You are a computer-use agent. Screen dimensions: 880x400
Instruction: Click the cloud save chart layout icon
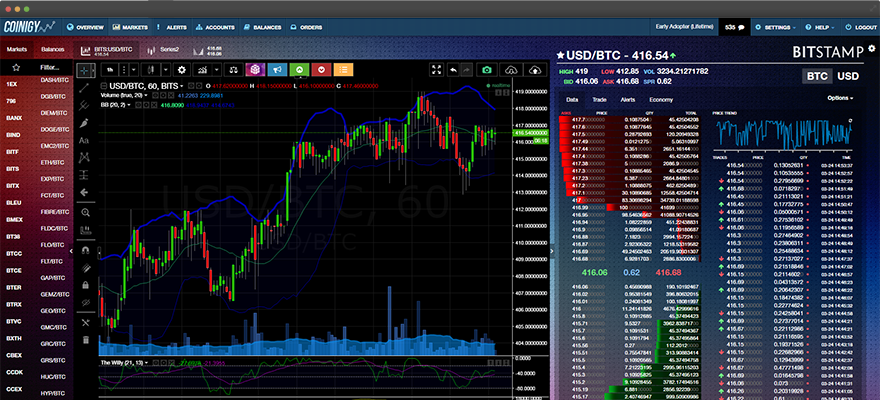pos(535,70)
